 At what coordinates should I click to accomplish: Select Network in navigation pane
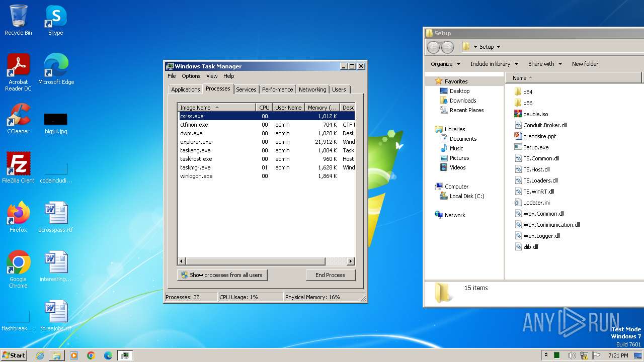tap(455, 215)
